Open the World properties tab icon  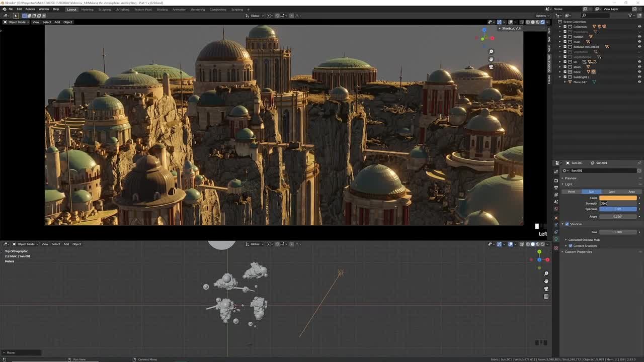click(x=556, y=209)
